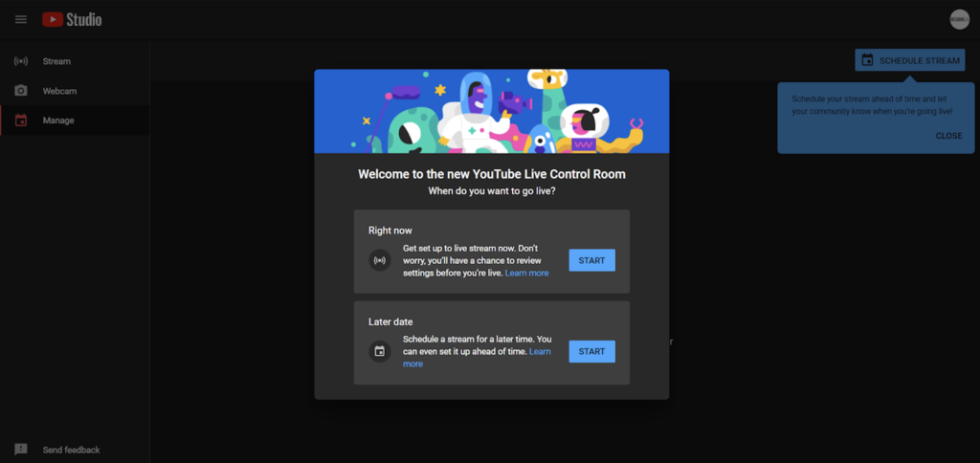This screenshot has width=980, height=463.
Task: Click the Stream broadcast icon in sidebar
Action: pyautogui.click(x=21, y=61)
